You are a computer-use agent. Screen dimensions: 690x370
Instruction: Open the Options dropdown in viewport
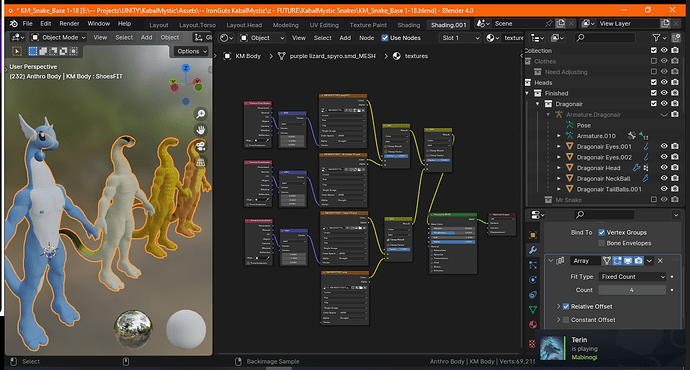click(x=191, y=51)
